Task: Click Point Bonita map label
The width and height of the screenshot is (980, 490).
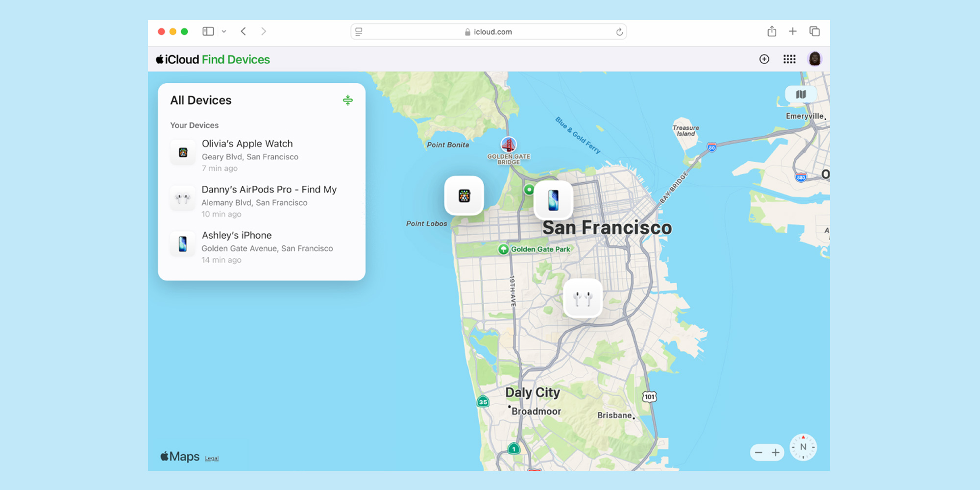Action: click(448, 145)
